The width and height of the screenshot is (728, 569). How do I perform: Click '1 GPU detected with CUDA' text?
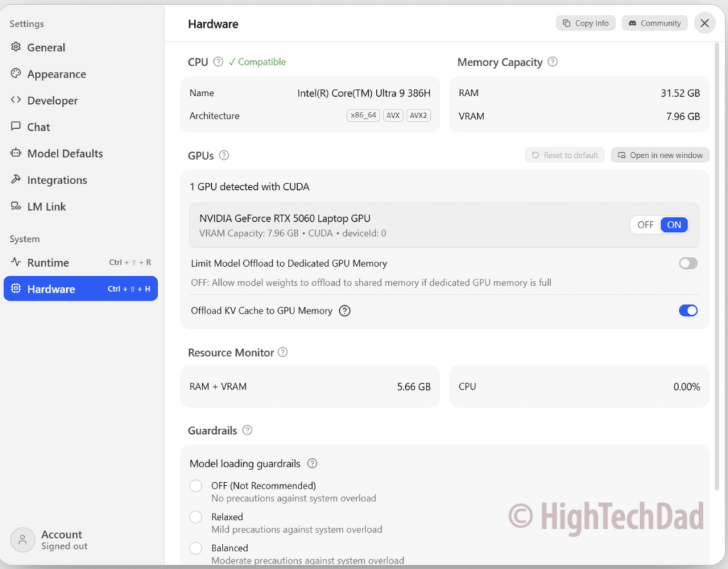250,187
